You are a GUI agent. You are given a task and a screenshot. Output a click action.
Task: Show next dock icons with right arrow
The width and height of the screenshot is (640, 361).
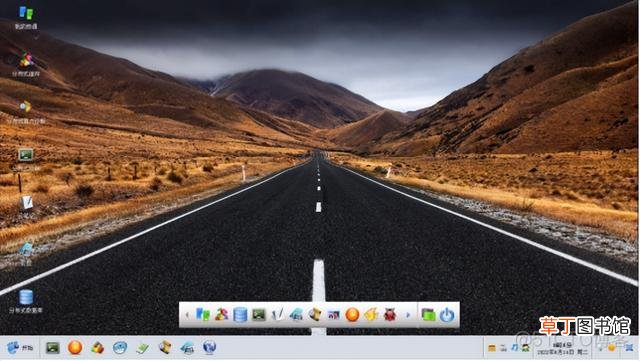click(407, 315)
